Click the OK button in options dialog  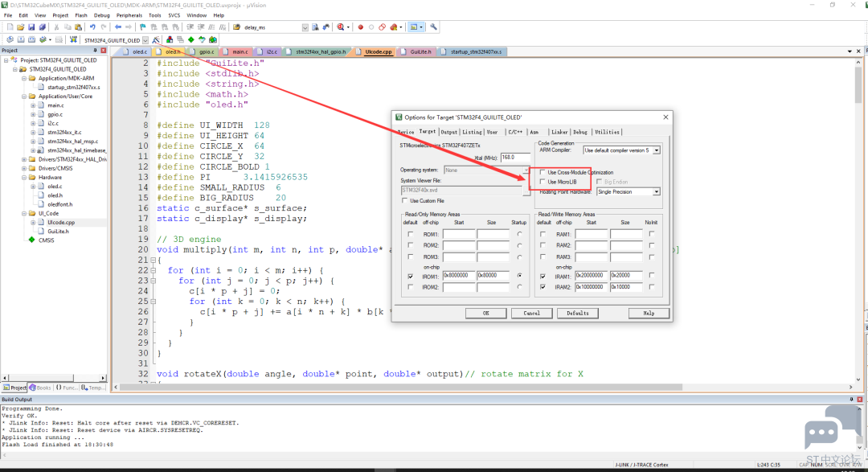(x=486, y=313)
